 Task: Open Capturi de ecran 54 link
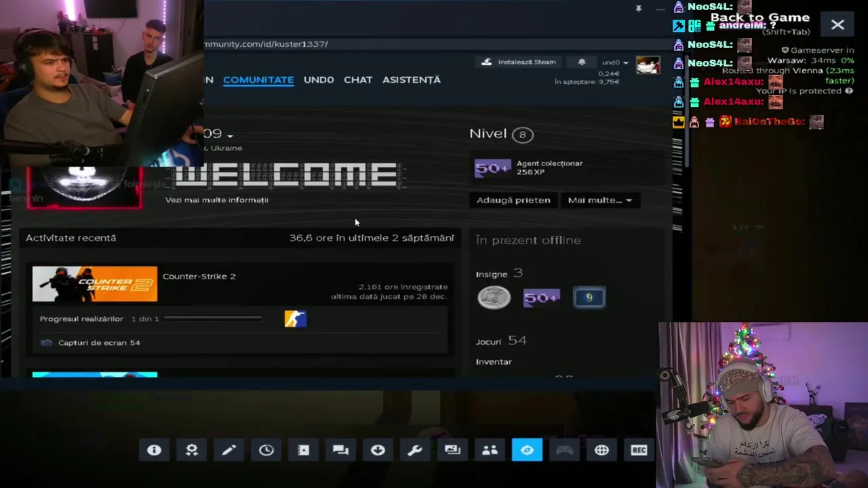point(99,343)
